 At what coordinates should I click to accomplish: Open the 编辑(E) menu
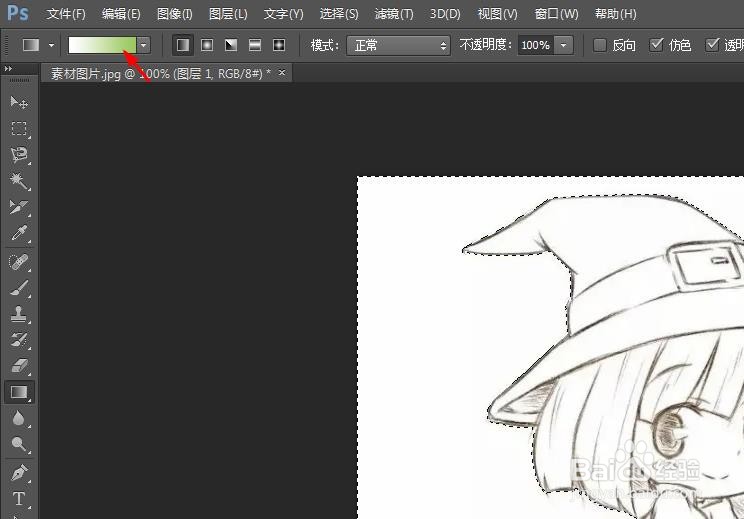(121, 14)
